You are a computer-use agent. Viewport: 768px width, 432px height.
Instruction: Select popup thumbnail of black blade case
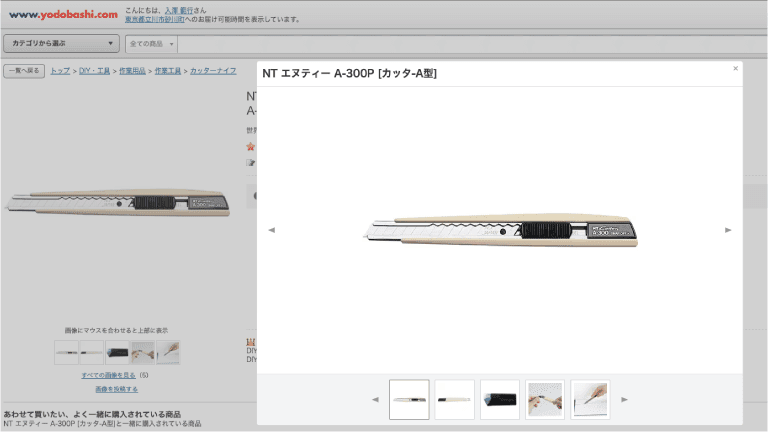coord(500,399)
